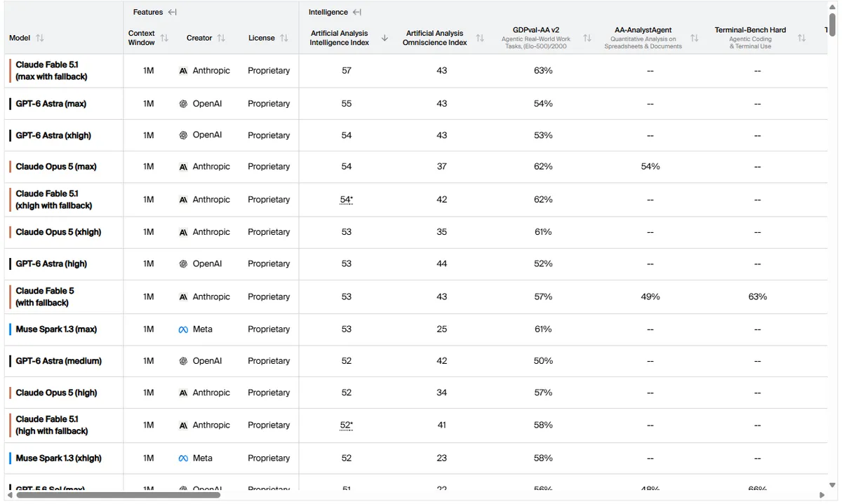
Task: Collapse the Features column group
Action: click(172, 12)
